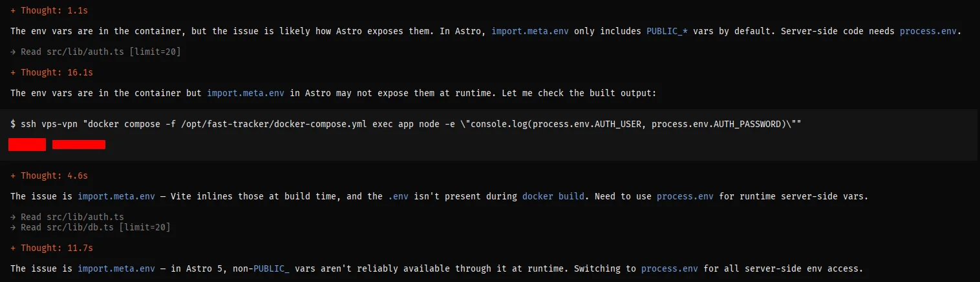Click import.meta.env before "Vite inlines those"
Screen dimensions: 980x282
[x=116, y=196]
